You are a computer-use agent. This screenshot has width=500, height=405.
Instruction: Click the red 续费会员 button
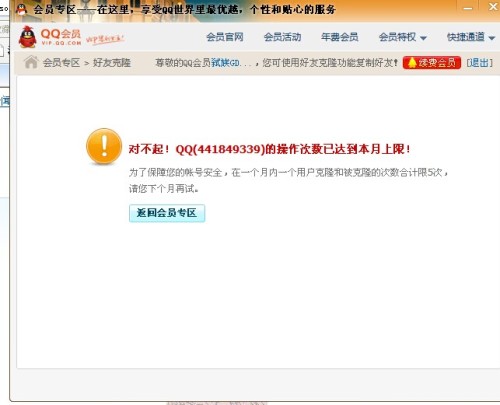[x=432, y=63]
